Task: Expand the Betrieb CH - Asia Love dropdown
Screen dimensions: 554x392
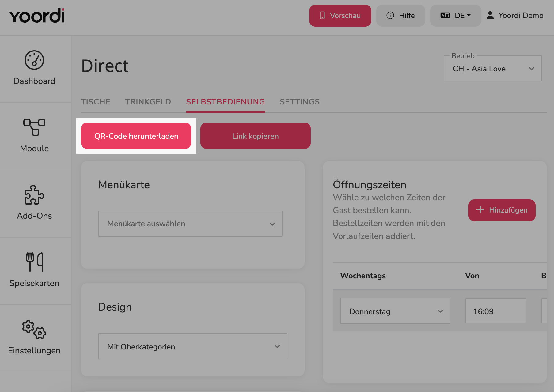Action: tap(493, 69)
